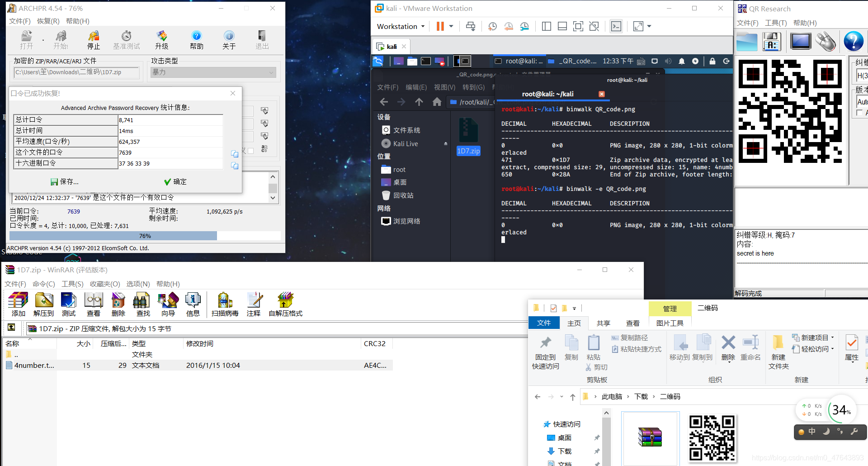Toggle the checkbox under the Auto field in QR Research
This screenshot has height=466, width=868.
click(859, 113)
